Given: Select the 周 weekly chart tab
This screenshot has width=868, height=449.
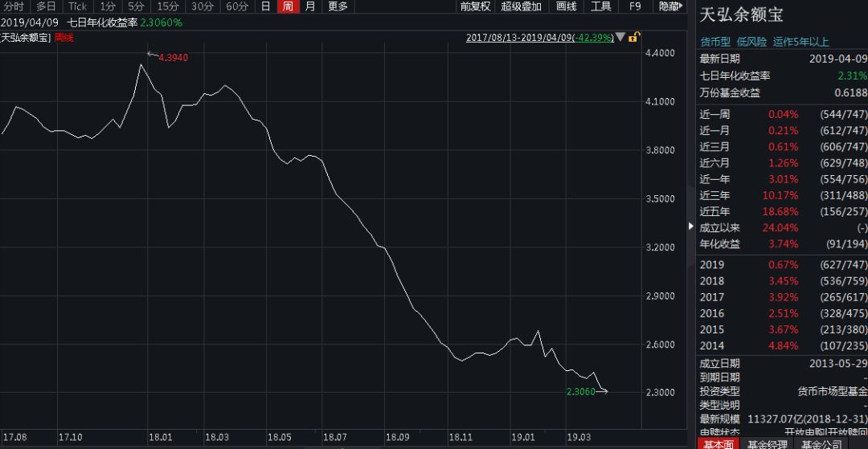Looking at the screenshot, I should pyautogui.click(x=288, y=6).
